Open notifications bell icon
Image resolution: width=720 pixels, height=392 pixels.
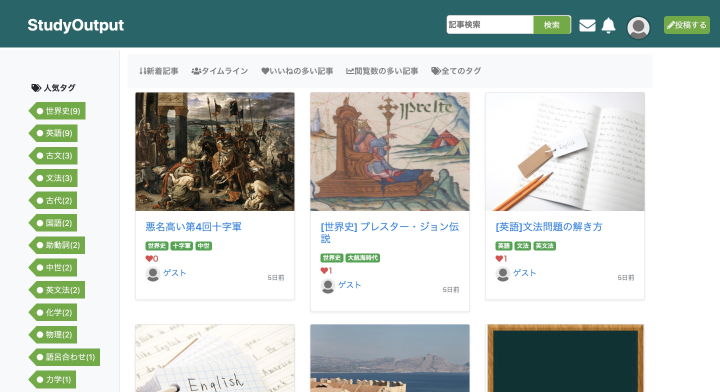pyautogui.click(x=608, y=25)
